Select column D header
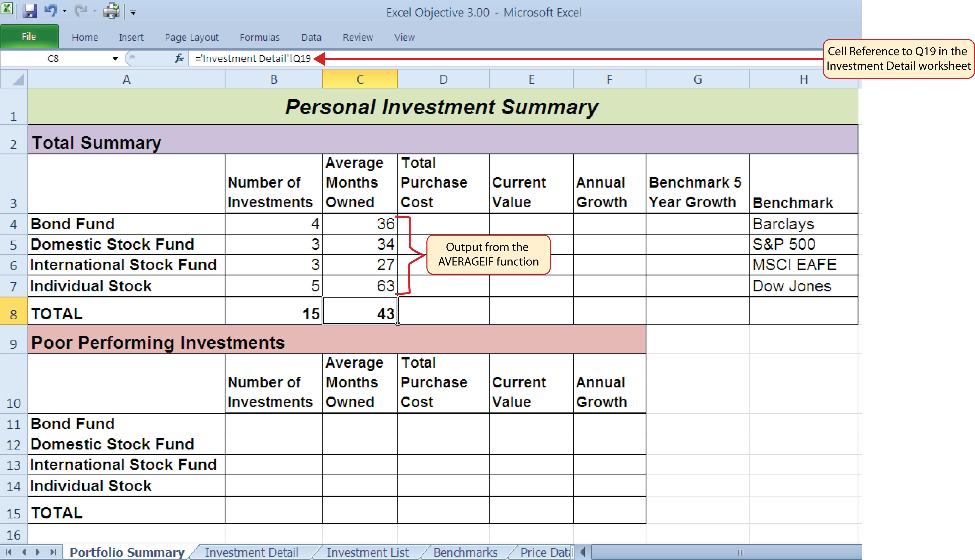Screen dimensions: 975x560 tap(443, 79)
